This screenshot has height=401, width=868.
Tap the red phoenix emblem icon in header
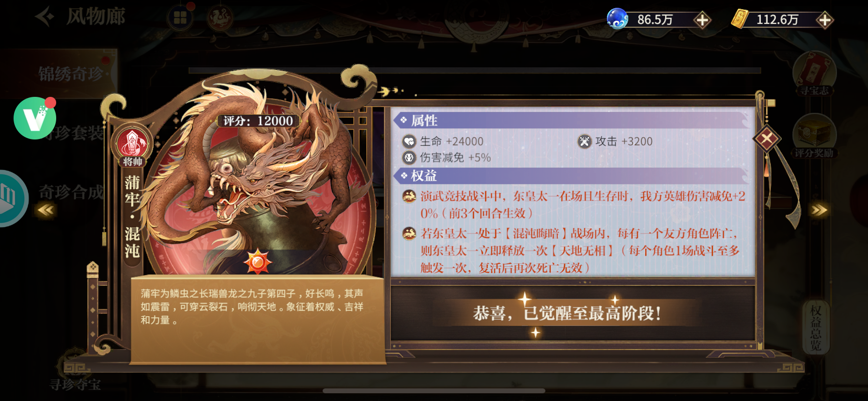pyautogui.click(x=220, y=18)
